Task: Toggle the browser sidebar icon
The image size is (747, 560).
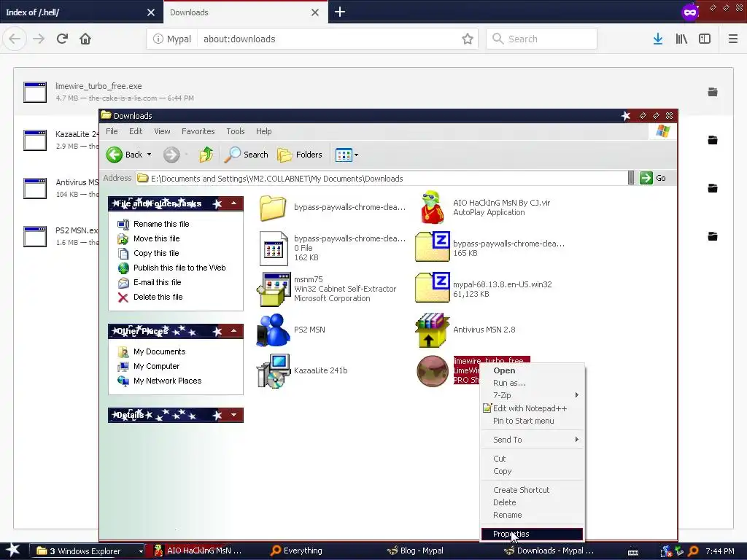Action: point(705,39)
